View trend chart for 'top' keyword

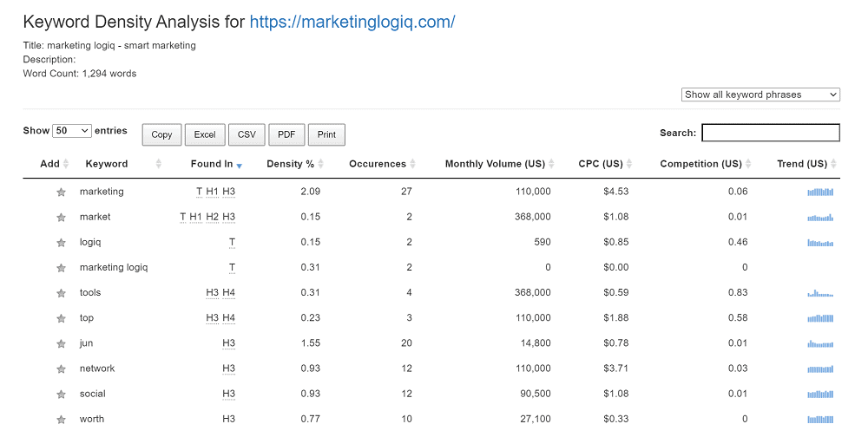tap(820, 318)
